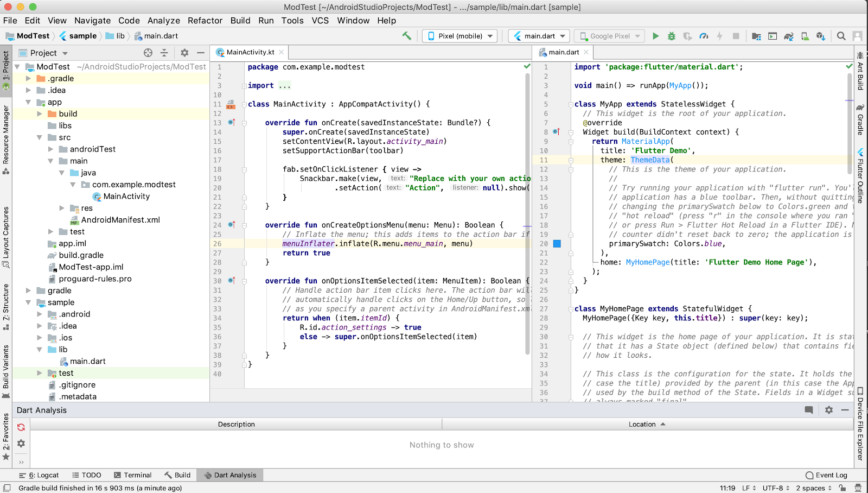Open the main.dart run configuration dropdown

tap(539, 36)
